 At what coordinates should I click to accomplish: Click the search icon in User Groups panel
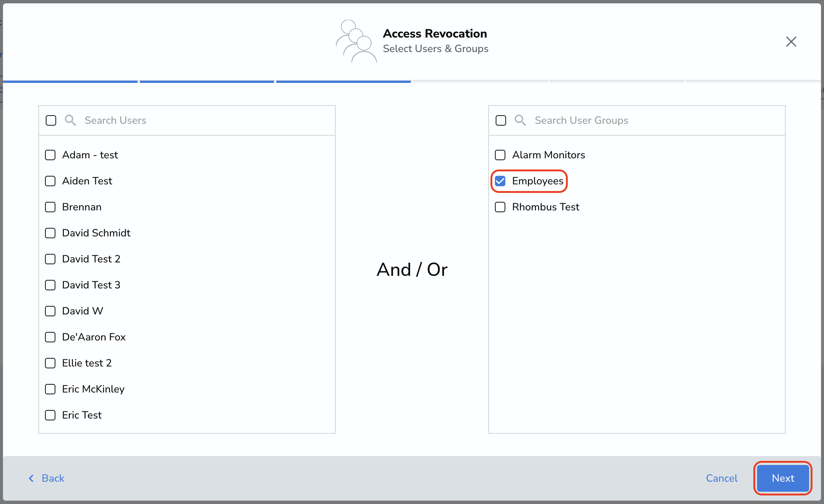520,120
